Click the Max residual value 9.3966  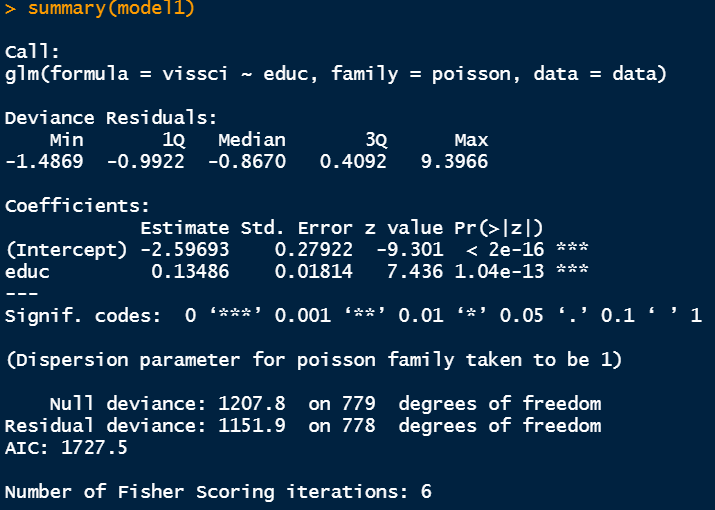pyautogui.click(x=454, y=160)
